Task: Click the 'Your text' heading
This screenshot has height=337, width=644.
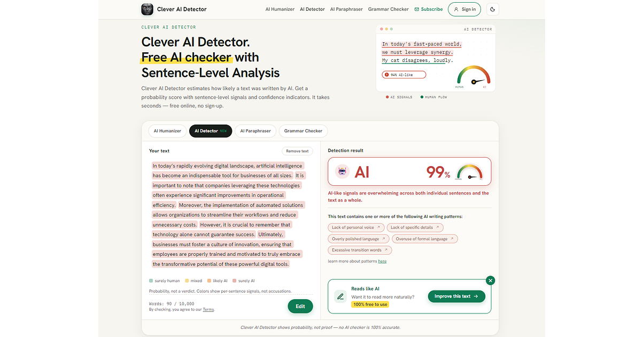Action: 159,151
